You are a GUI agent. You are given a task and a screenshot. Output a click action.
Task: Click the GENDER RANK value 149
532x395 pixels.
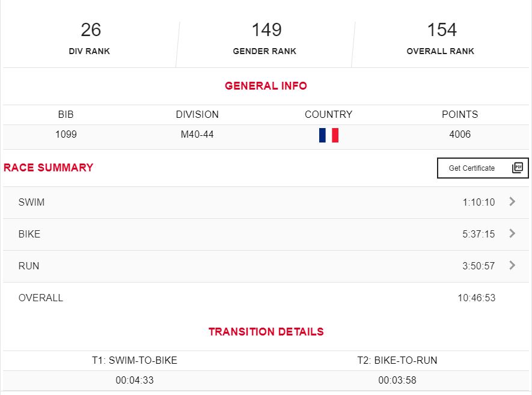coord(266,30)
